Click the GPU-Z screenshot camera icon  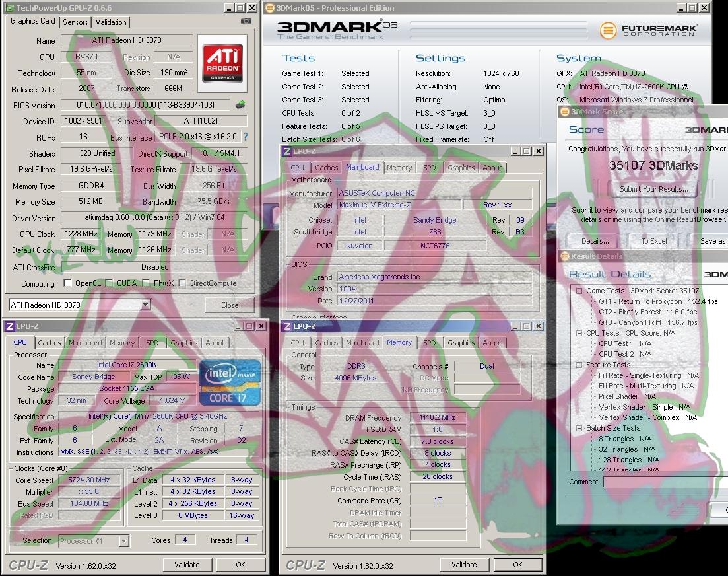246,21
